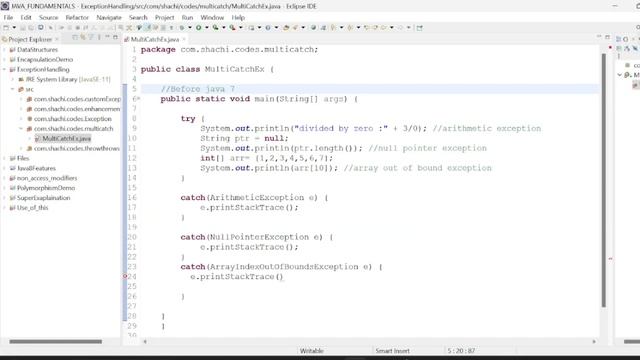Select the com.shachi.codes.Exception package
The width and height of the screenshot is (640, 360).
pyautogui.click(x=72, y=119)
